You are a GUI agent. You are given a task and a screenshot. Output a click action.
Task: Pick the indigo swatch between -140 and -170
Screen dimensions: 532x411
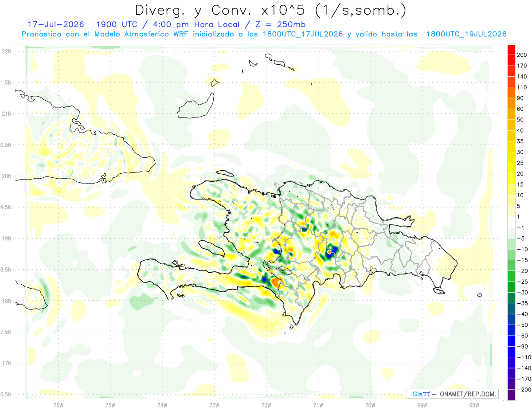(511, 373)
